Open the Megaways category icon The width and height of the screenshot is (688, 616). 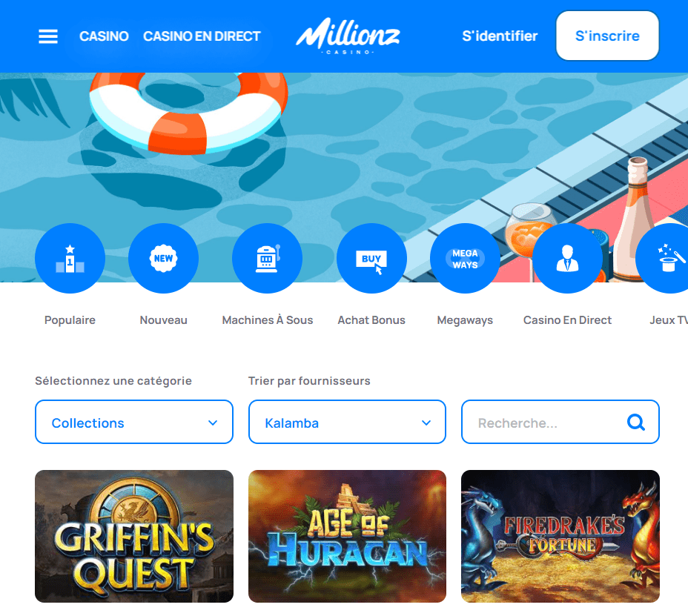pyautogui.click(x=465, y=258)
